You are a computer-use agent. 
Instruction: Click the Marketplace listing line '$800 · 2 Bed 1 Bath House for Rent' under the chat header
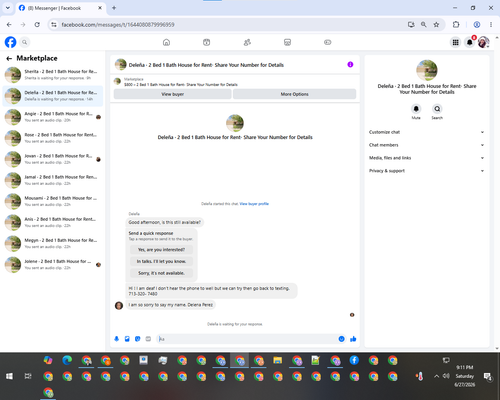tap(181, 85)
